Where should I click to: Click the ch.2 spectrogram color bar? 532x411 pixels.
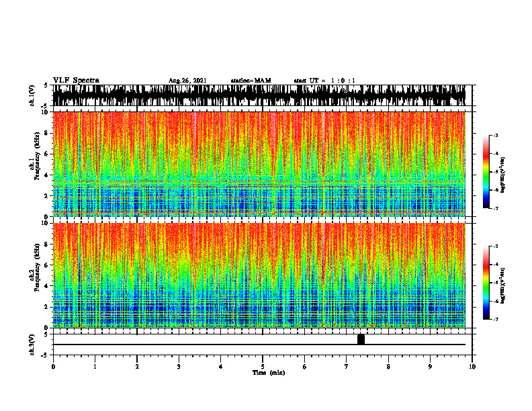[486, 283]
